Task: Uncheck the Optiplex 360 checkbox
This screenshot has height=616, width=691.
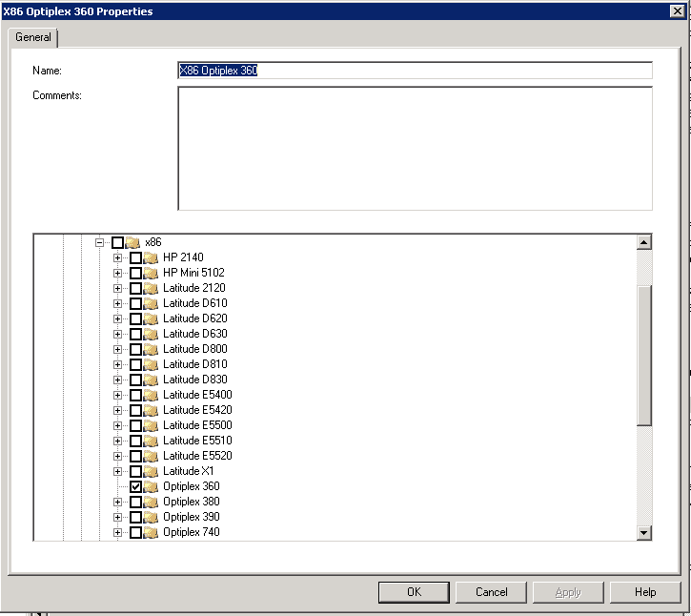Action: click(x=135, y=487)
